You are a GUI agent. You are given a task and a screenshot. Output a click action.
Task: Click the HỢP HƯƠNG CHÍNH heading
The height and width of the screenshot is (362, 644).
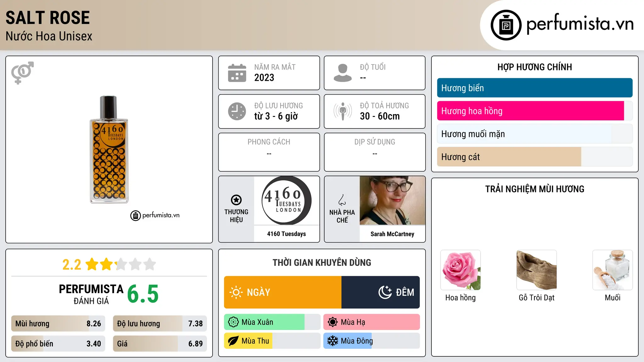pyautogui.click(x=535, y=67)
